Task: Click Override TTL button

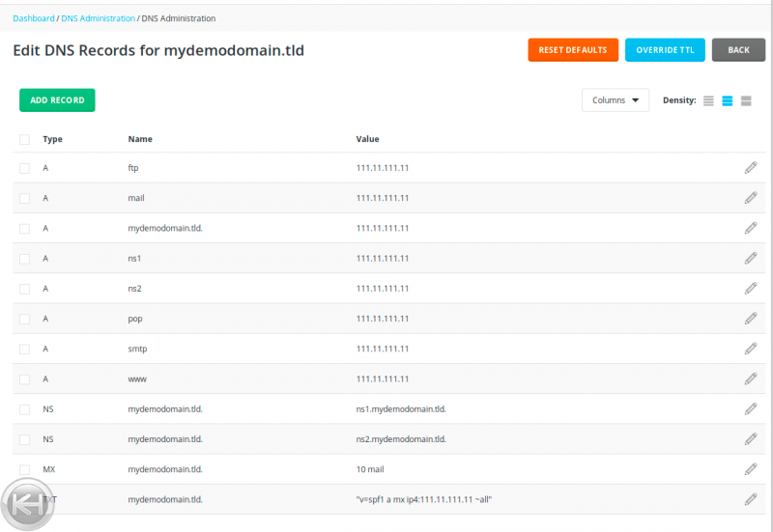Action: coord(665,50)
